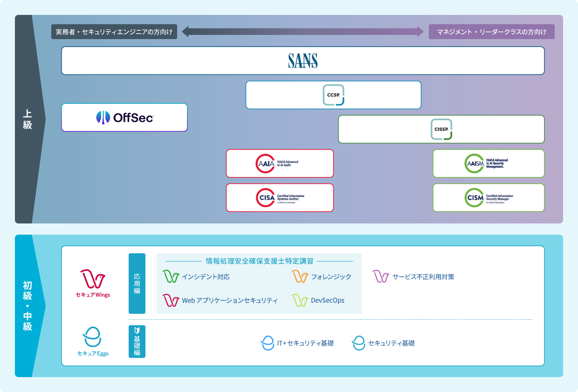The width and height of the screenshot is (578, 392).
Task: Click the red AAIA circle logo
Action: tap(265, 163)
